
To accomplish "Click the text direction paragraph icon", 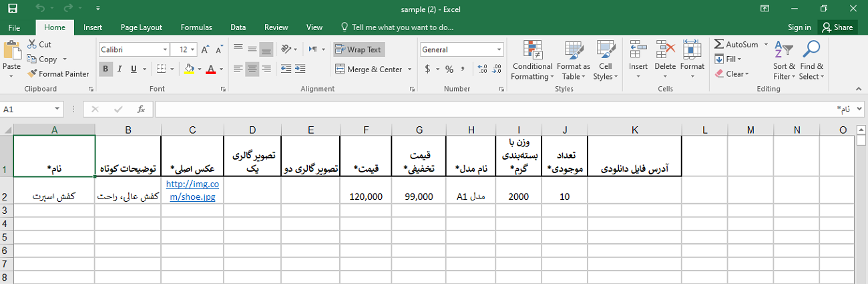I will click(x=312, y=49).
